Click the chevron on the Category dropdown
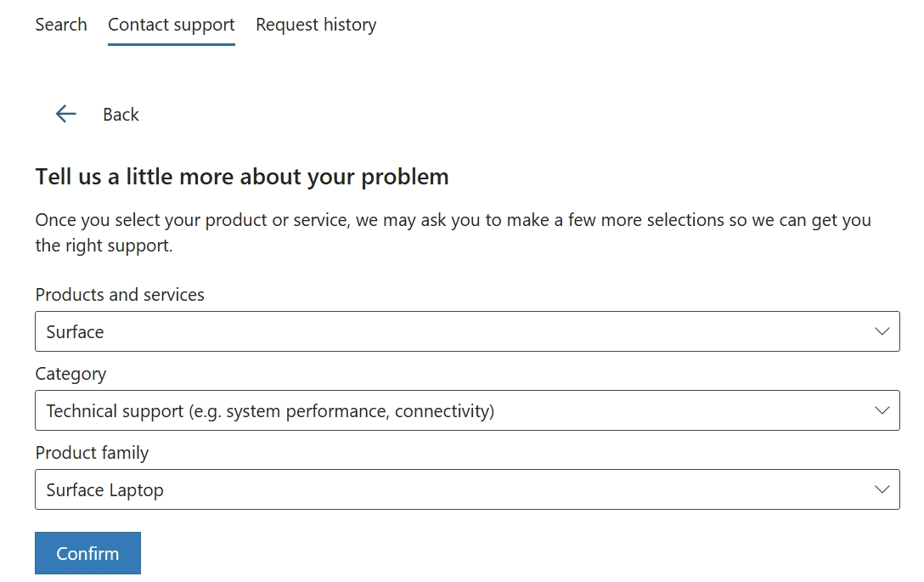Viewport: 924px width, 582px height. point(882,411)
